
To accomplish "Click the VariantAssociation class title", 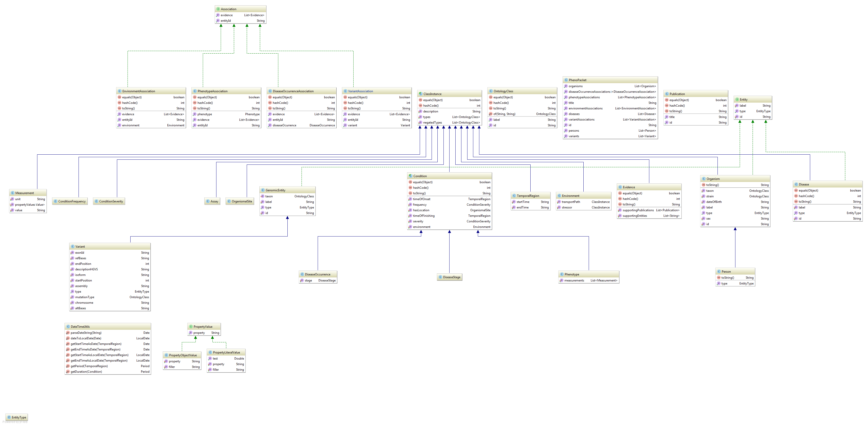I will (x=360, y=91).
